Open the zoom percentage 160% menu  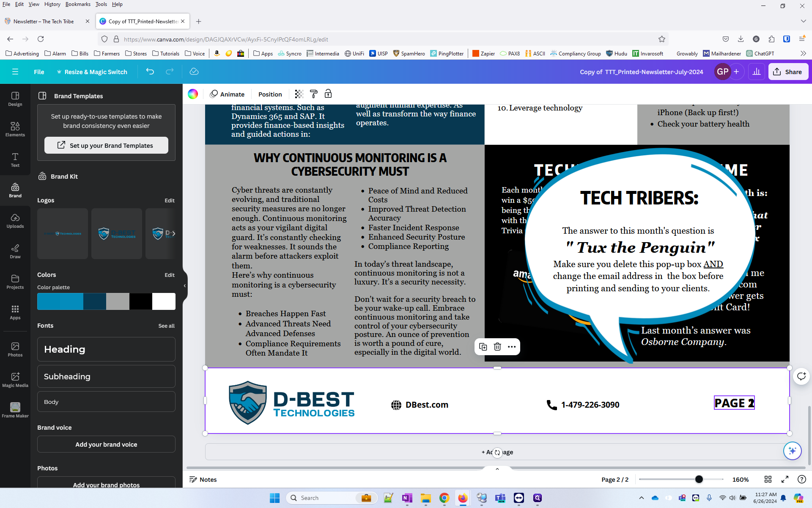[741, 479]
